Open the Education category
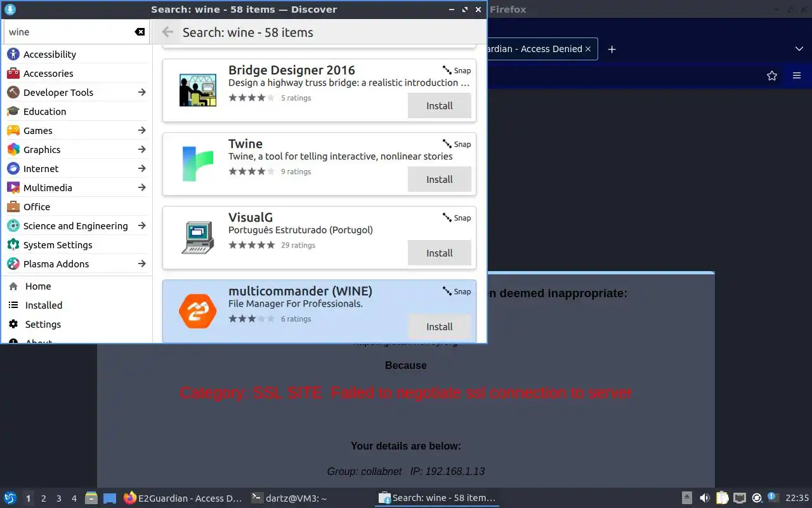Image resolution: width=812 pixels, height=508 pixels. tap(76, 112)
